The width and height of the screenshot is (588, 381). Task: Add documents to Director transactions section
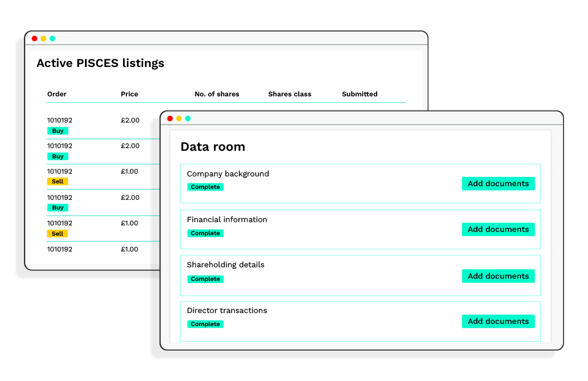[x=498, y=321]
